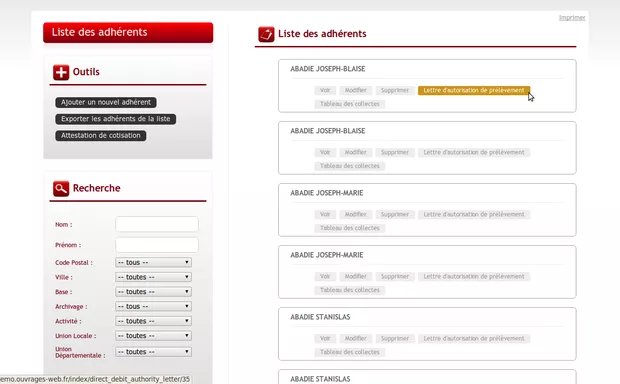Click the Recherche section heading text
620x384 pixels.
coord(96,188)
